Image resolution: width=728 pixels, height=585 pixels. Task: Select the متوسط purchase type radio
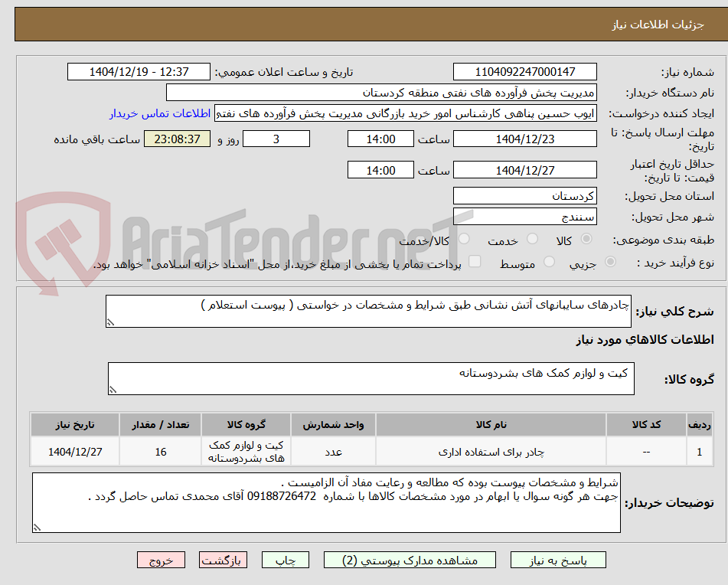549,262
